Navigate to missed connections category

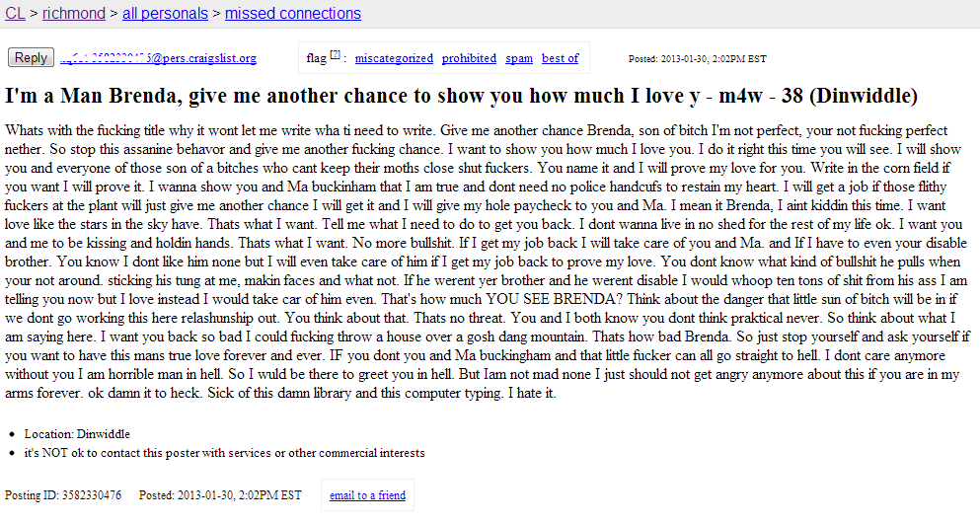click(292, 13)
